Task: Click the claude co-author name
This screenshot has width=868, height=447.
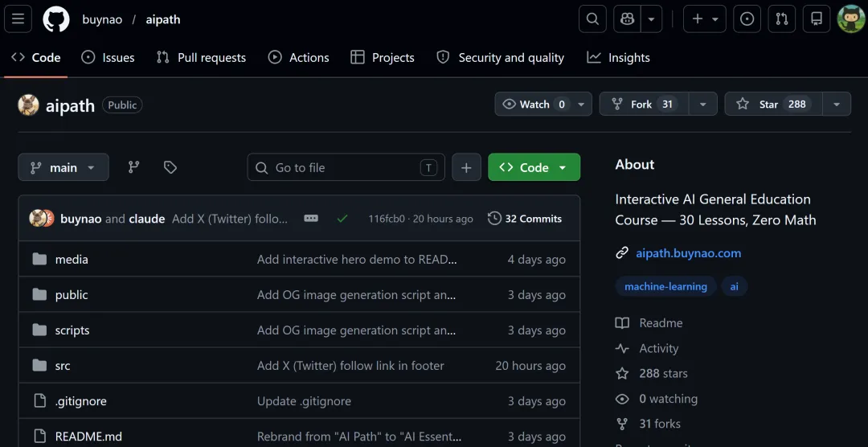Action: tap(147, 219)
